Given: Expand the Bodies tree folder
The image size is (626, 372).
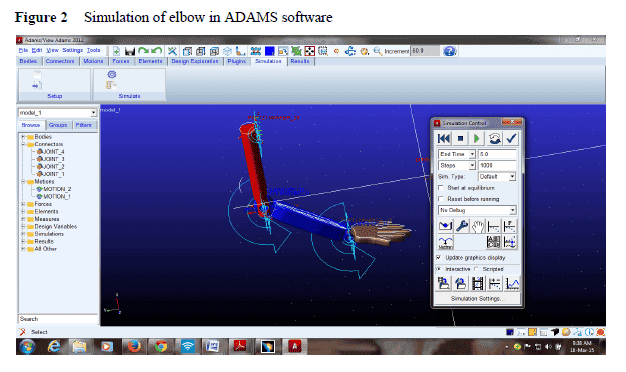Looking at the screenshot, I should click(x=23, y=137).
